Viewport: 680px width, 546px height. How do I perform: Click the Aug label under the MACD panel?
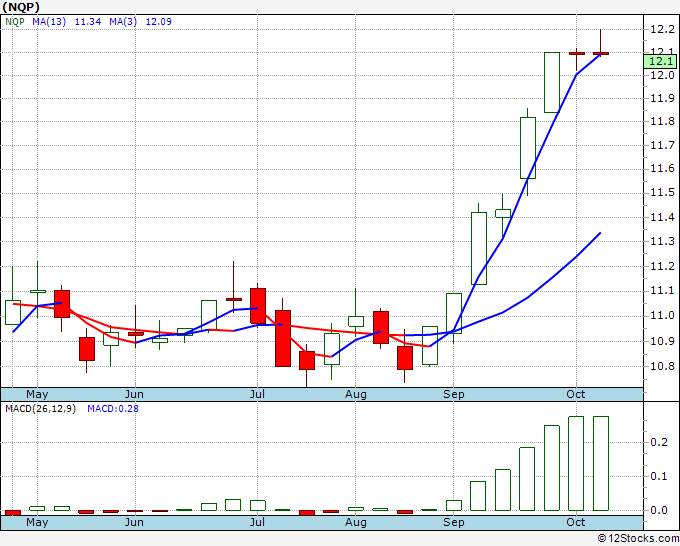tap(356, 522)
